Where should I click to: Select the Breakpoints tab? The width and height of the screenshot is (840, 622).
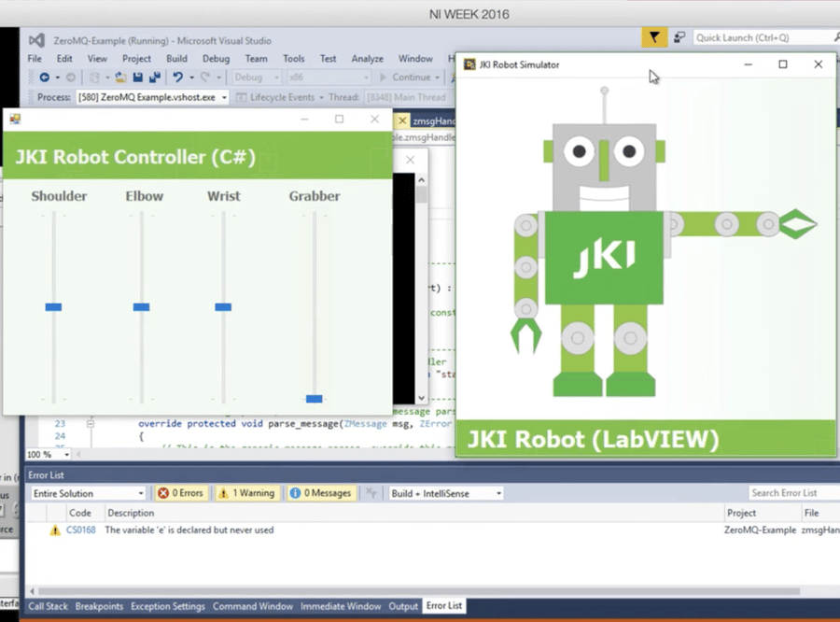99,606
